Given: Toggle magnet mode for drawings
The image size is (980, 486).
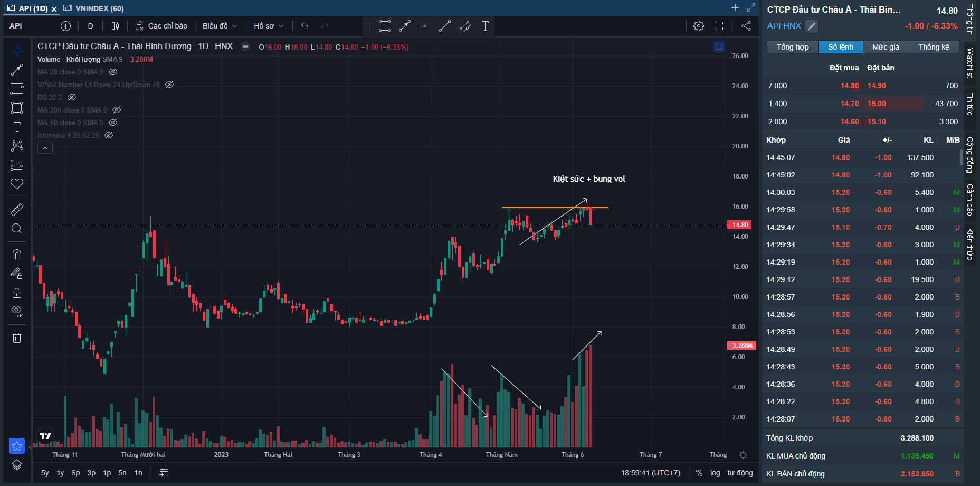Looking at the screenshot, I should pyautogui.click(x=17, y=255).
